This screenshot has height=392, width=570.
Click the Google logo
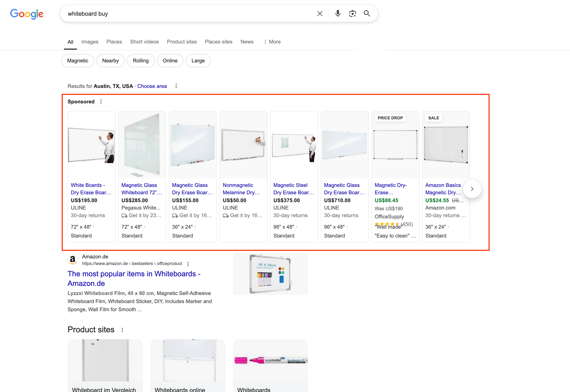(x=27, y=14)
